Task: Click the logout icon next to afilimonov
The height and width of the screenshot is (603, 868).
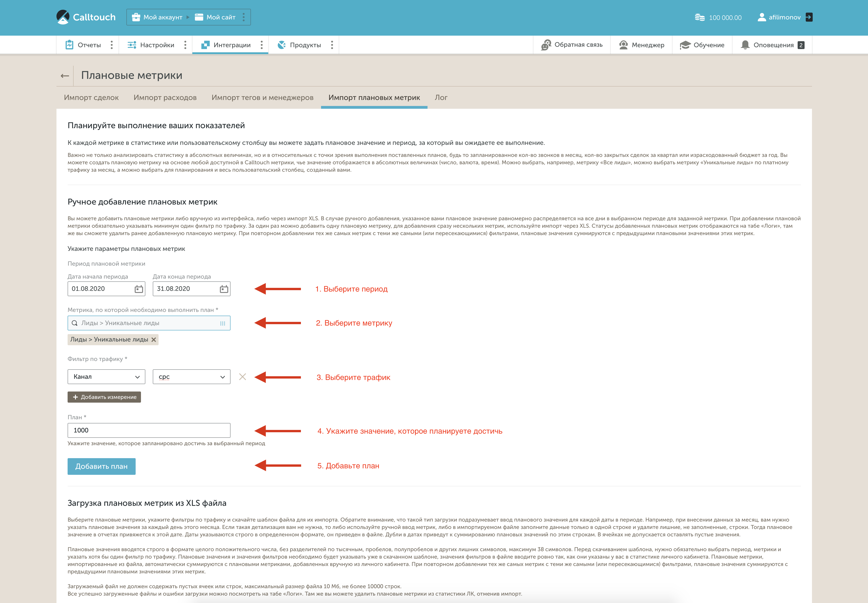Action: 809,17
